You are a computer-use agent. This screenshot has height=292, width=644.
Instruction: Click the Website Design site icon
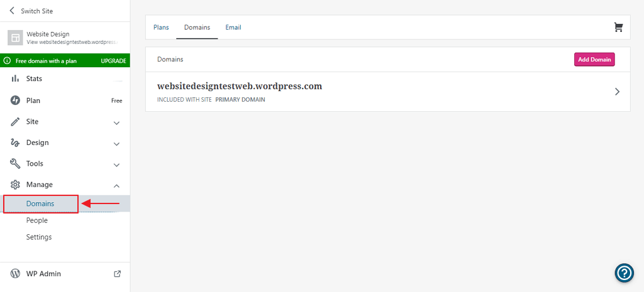tap(16, 38)
